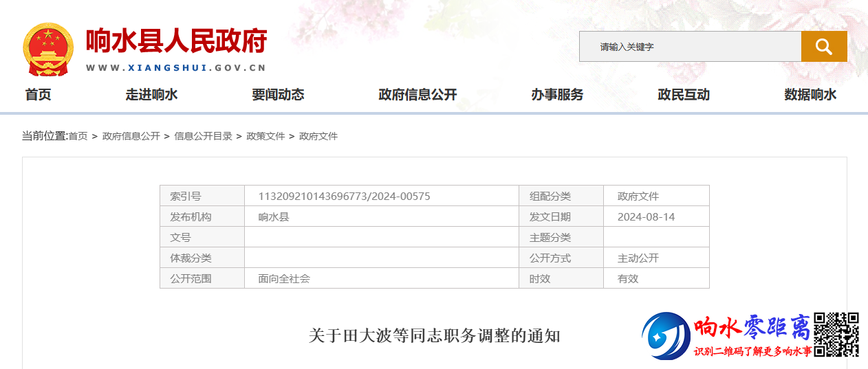The width and height of the screenshot is (868, 369).
Task: Open the 走进响水 navigation menu
Action: (151, 95)
